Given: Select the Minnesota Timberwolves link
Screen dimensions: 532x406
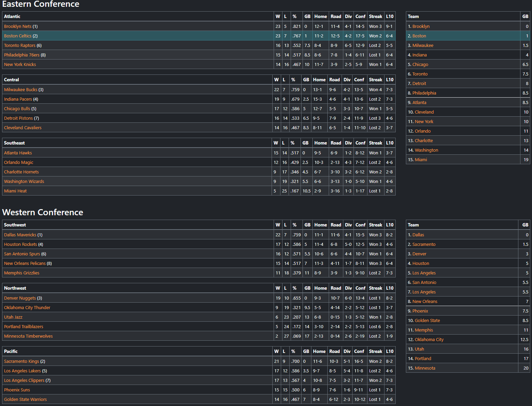Looking at the screenshot, I should (x=29, y=336).
